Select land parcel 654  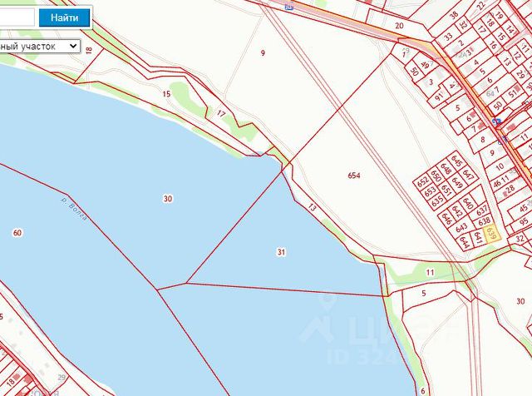coord(354,176)
